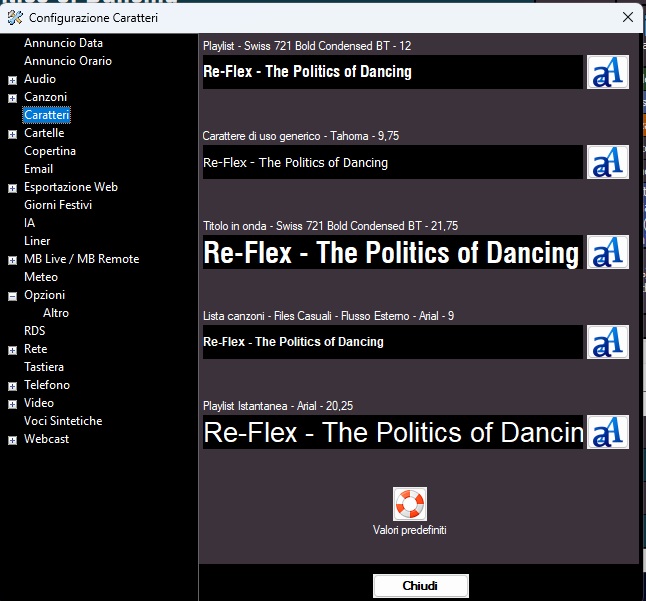This screenshot has height=601, width=646.
Task: Close the Configurazione Caratteri window
Action: (627, 17)
